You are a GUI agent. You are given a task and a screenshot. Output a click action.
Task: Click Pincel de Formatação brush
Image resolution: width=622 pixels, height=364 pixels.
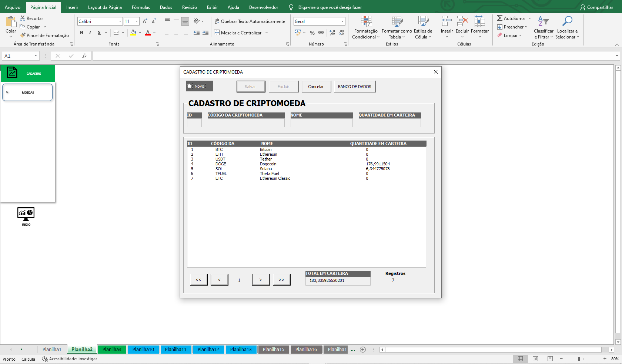pos(44,35)
